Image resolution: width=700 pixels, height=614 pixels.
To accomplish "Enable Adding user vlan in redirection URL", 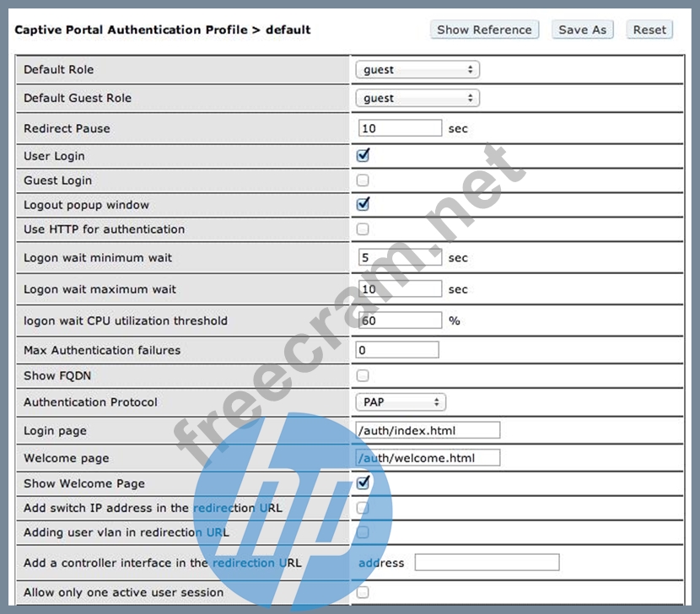I will click(x=363, y=532).
